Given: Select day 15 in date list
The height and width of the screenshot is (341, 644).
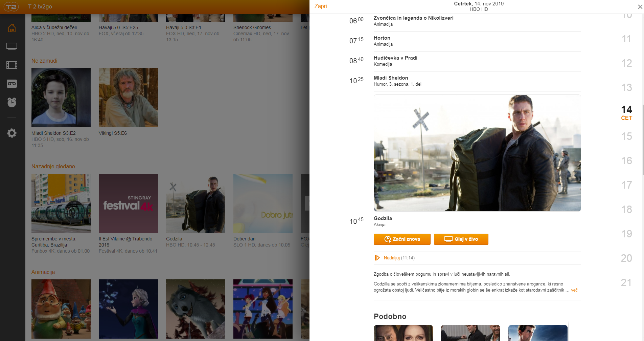Looking at the screenshot, I should pyautogui.click(x=626, y=136).
